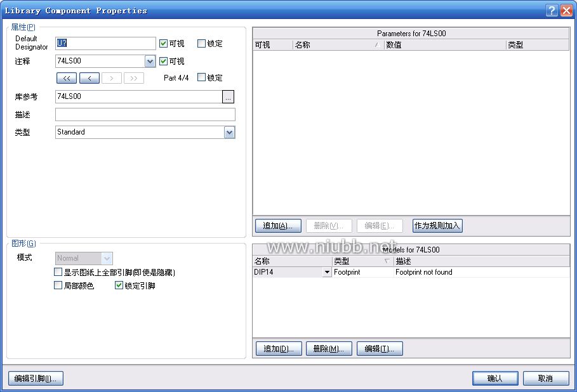Image resolution: width=577 pixels, height=392 pixels.
Task: Click the 数值 column header
Action: pos(445,45)
